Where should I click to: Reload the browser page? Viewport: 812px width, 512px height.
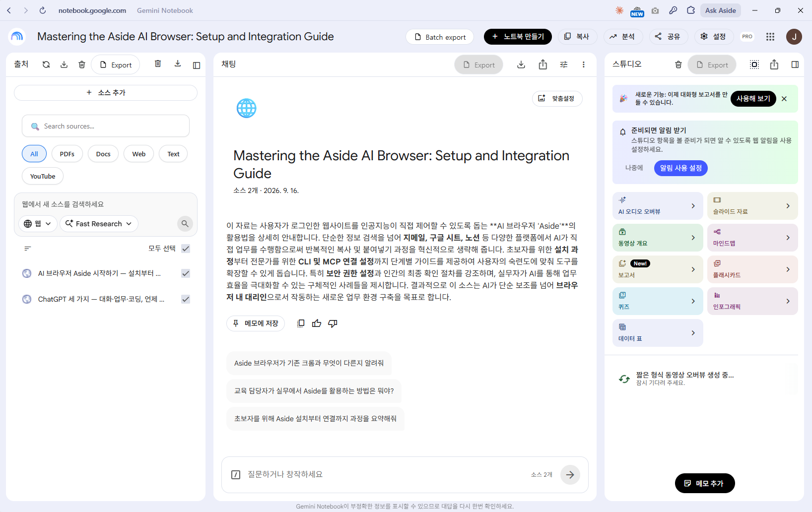click(43, 10)
